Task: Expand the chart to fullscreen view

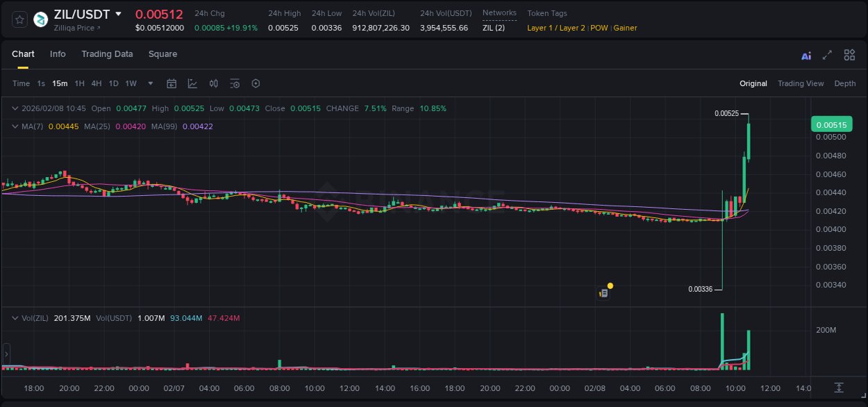Action: (x=828, y=54)
